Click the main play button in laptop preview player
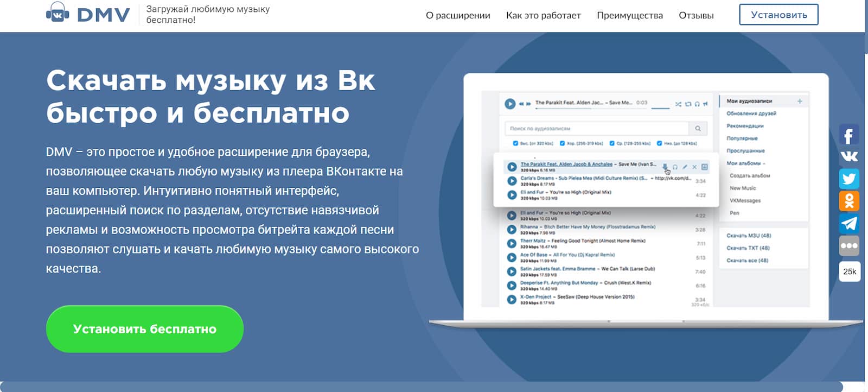The width and height of the screenshot is (868, 392). pos(510,103)
